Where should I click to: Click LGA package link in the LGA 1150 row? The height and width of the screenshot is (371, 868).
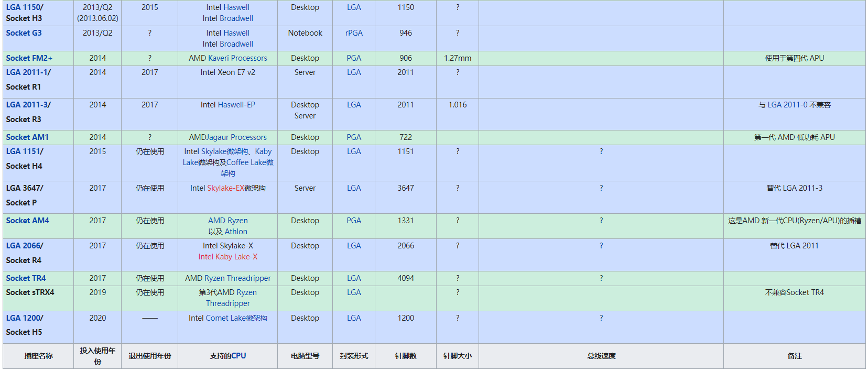[x=354, y=7]
